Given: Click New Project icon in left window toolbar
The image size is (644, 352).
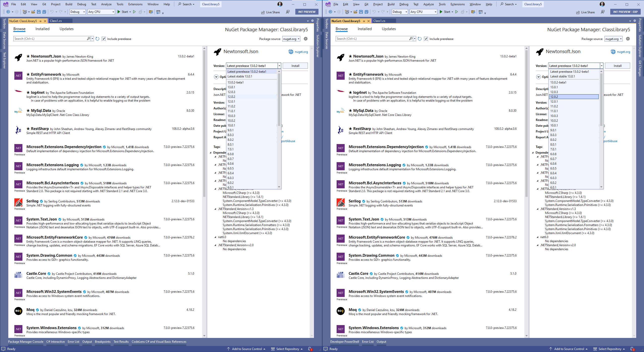Looking at the screenshot, I should pos(25,12).
